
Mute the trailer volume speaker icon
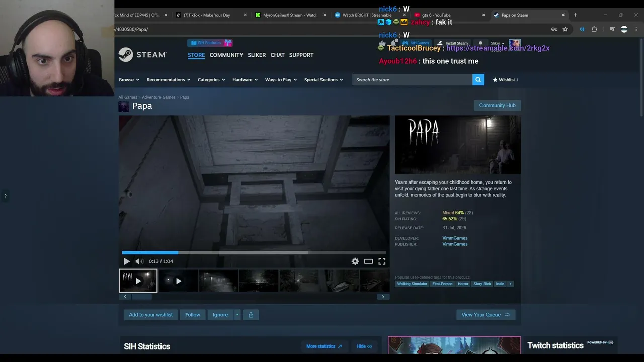139,261
